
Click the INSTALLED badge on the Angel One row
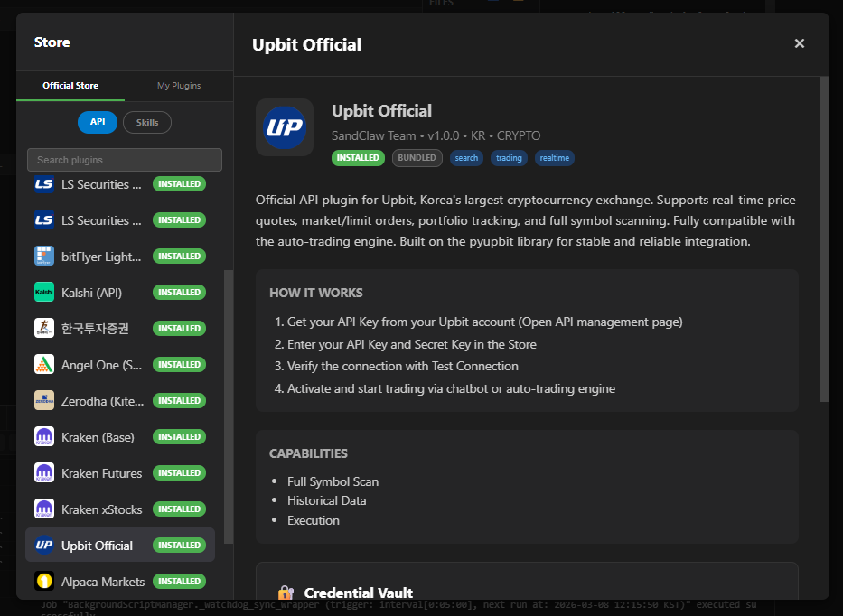179,364
